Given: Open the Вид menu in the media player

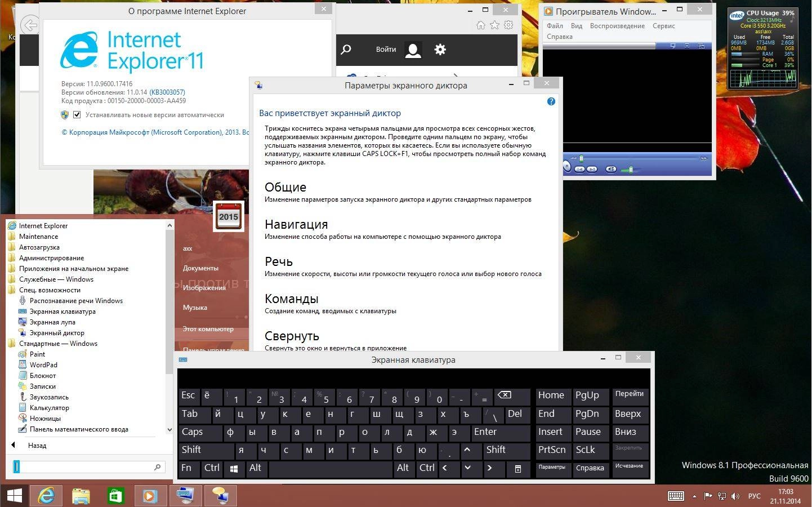Looking at the screenshot, I should coord(577,26).
